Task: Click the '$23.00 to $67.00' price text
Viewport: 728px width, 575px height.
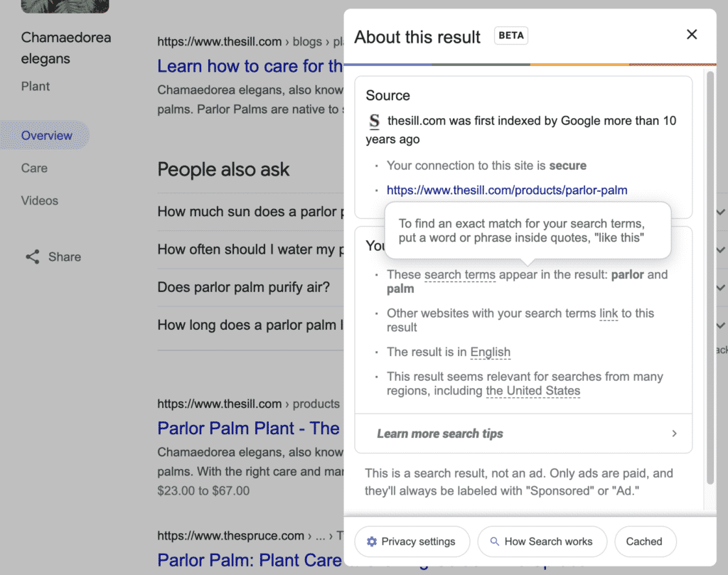Action: 203,490
